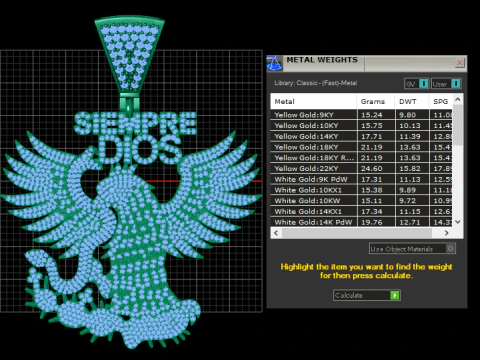Sort by the DWT column header

[412, 102]
